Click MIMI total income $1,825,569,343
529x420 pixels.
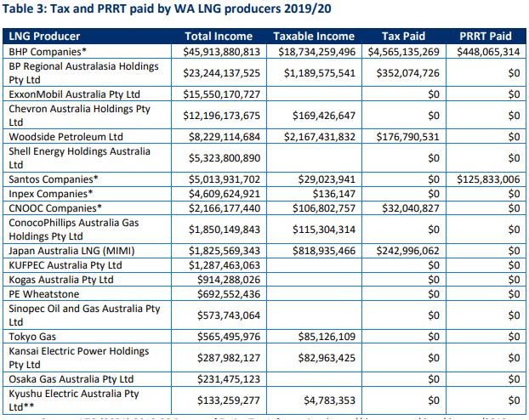225,251
